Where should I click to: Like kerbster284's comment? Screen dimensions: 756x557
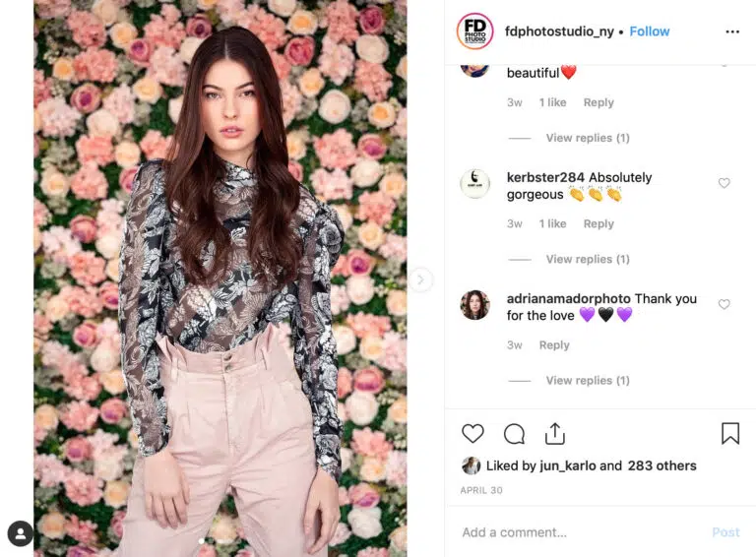coord(724,183)
